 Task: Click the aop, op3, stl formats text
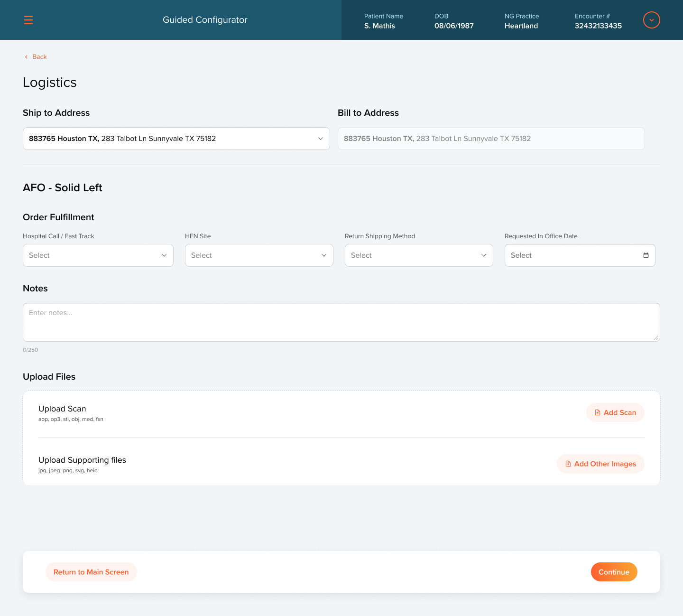pos(71,419)
